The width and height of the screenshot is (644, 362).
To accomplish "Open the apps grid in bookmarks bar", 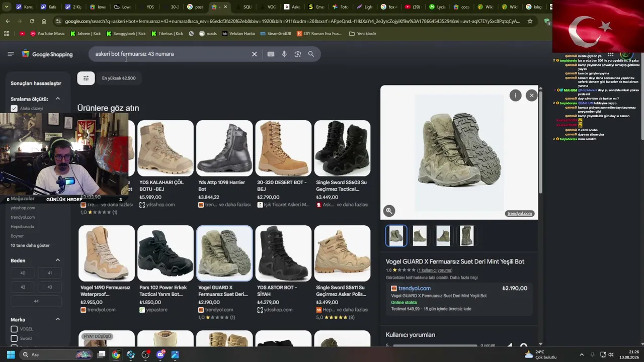I will [x=7, y=34].
